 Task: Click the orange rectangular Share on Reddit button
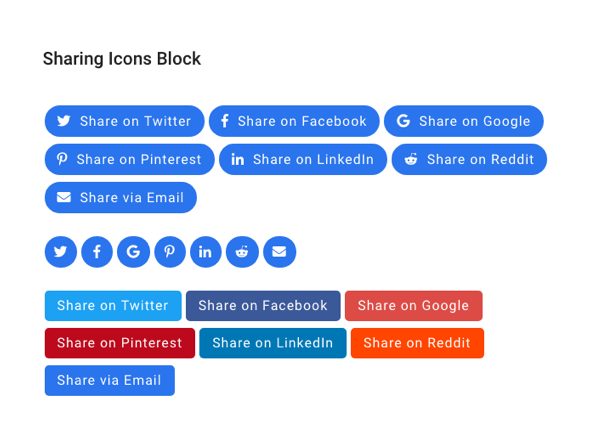417,343
